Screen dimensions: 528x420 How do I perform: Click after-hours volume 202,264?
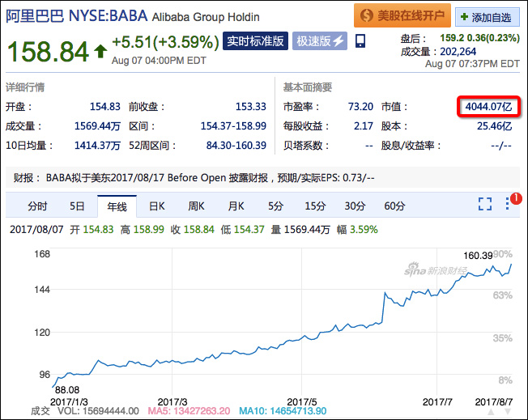(458, 52)
